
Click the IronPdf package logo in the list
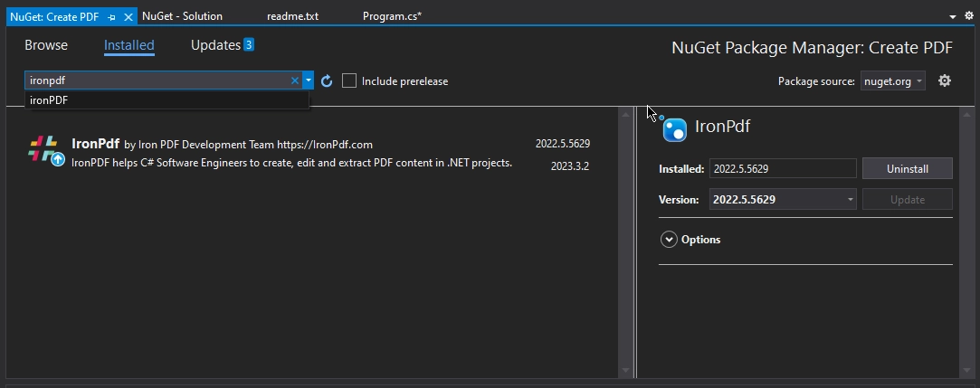43,147
